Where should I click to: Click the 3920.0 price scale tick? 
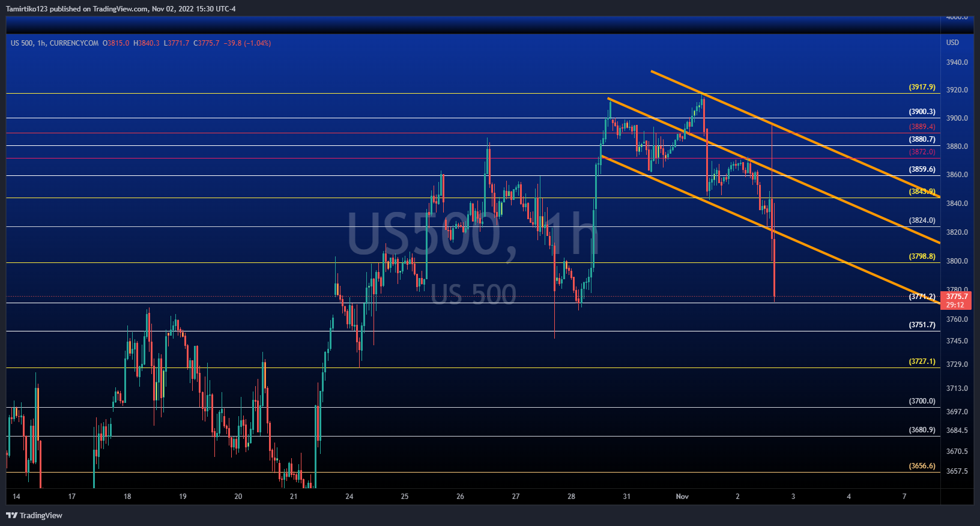(x=957, y=90)
